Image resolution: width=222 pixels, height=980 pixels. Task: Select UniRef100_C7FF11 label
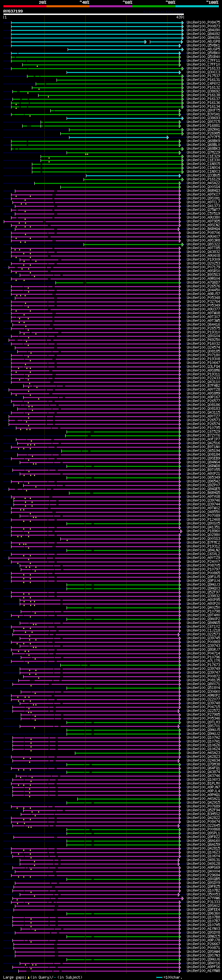(203, 60)
